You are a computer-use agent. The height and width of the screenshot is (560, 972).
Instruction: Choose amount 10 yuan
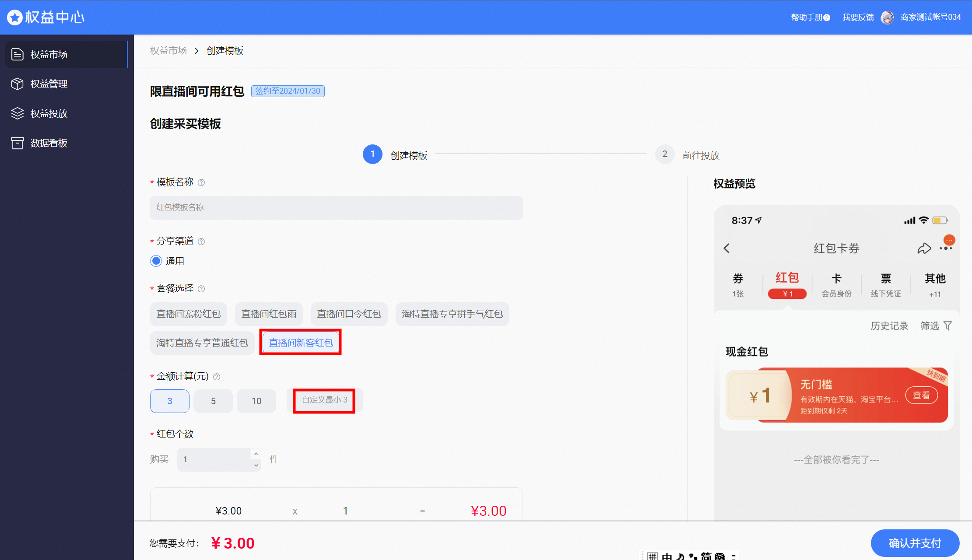point(256,401)
